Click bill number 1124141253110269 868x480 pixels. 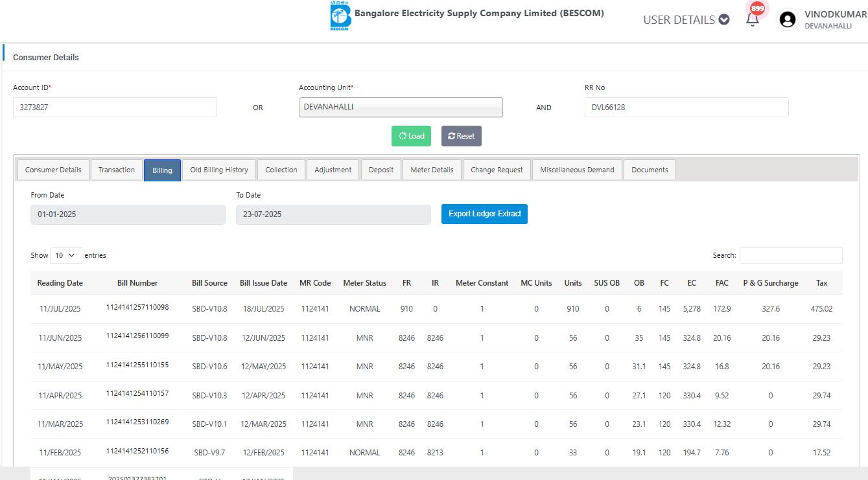click(x=137, y=422)
